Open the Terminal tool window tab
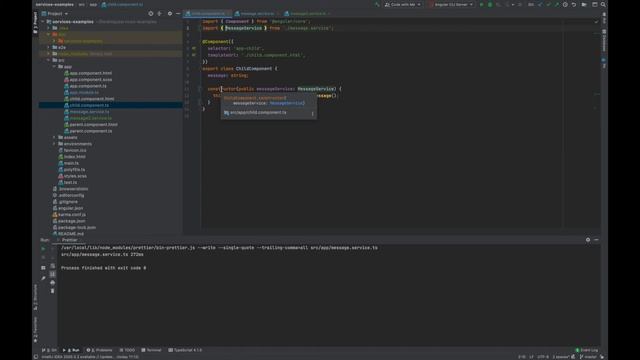Viewport: 640px width, 360px height. point(151,350)
